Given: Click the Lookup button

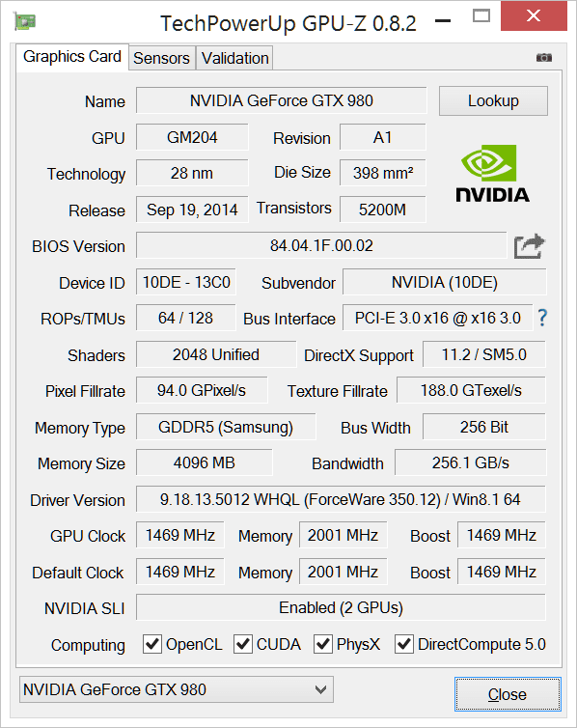Looking at the screenshot, I should [x=493, y=100].
